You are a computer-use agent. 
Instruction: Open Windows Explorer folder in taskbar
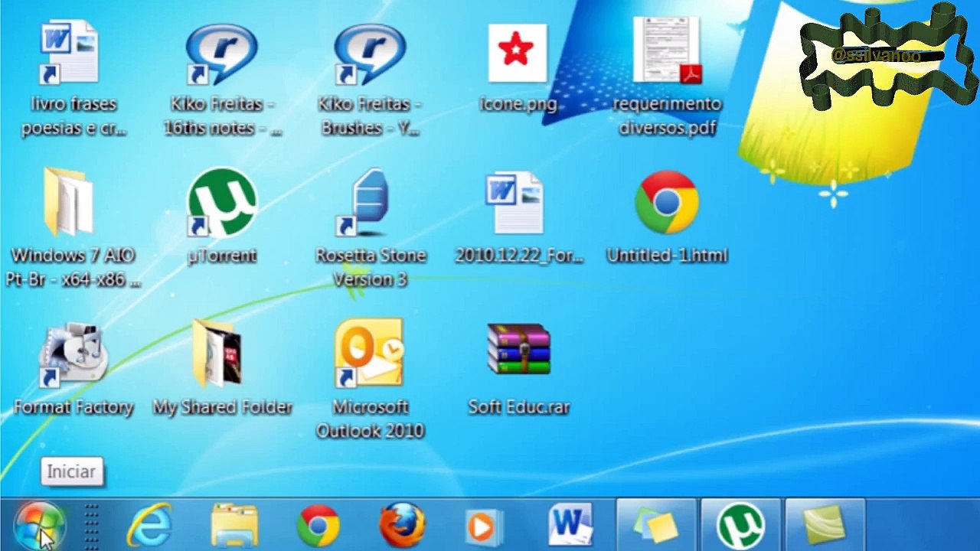pyautogui.click(x=234, y=526)
